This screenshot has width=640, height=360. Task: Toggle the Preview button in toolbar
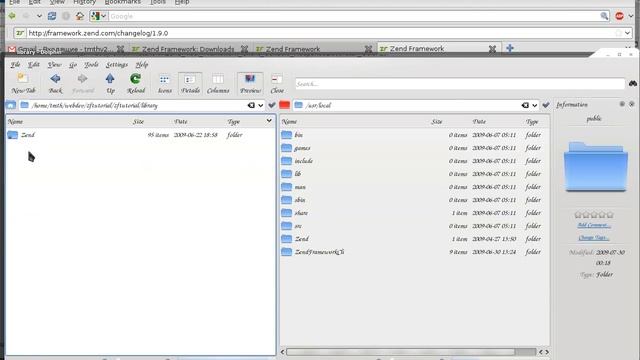pyautogui.click(x=250, y=84)
